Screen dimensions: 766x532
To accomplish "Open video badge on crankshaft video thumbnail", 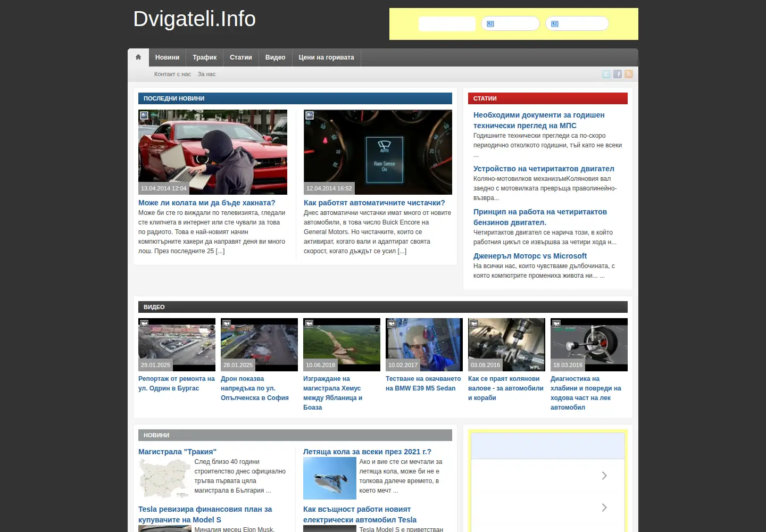I will click(474, 323).
